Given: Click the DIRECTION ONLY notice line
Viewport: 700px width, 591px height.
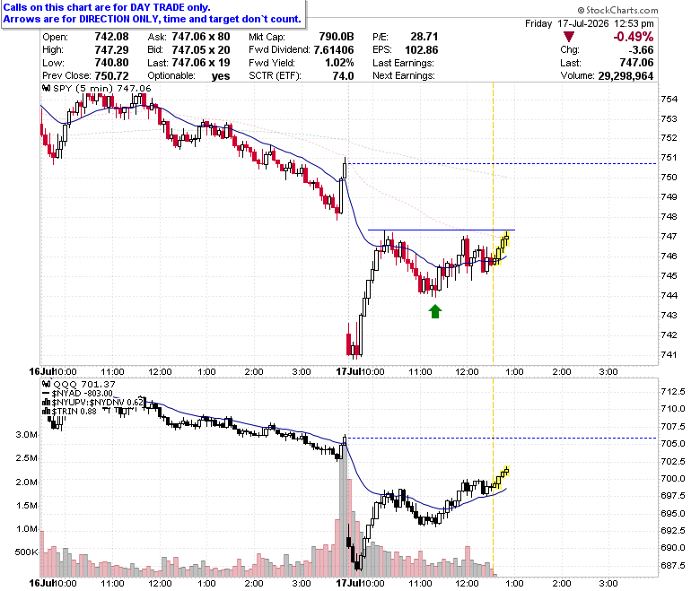Looking at the screenshot, I should (153, 19).
